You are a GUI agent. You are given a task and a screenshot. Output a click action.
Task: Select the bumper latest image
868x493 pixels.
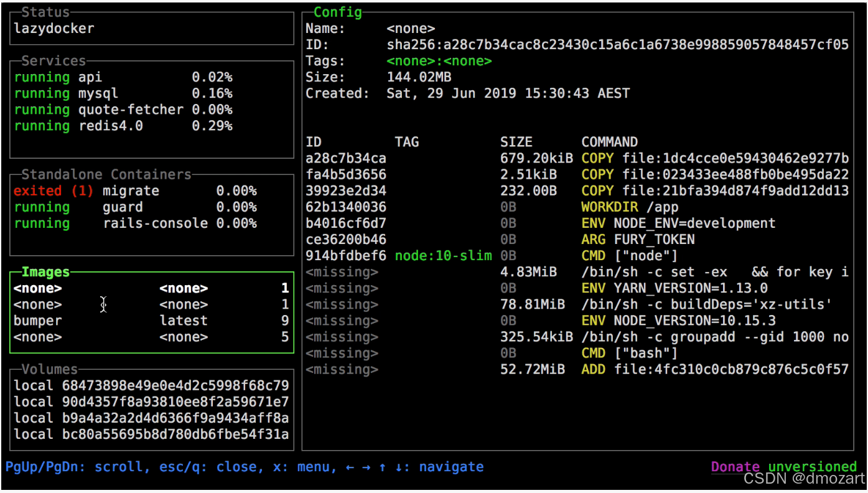[151, 321]
